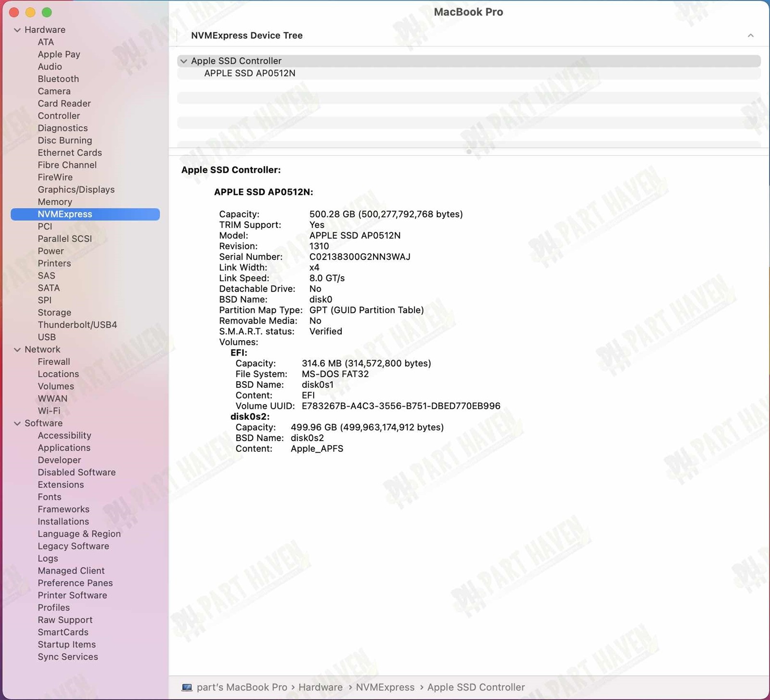Select SmartCards in the sidebar
Viewport: 770px width, 700px height.
point(63,632)
